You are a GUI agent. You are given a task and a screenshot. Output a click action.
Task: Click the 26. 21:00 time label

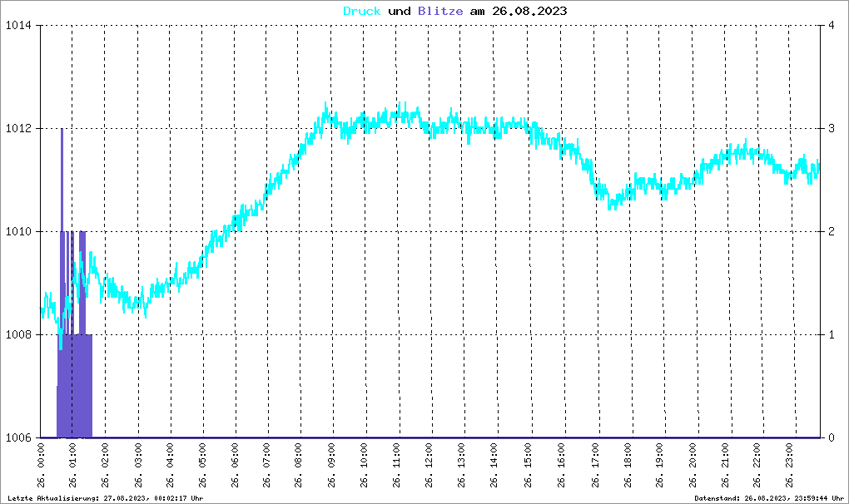click(725, 465)
